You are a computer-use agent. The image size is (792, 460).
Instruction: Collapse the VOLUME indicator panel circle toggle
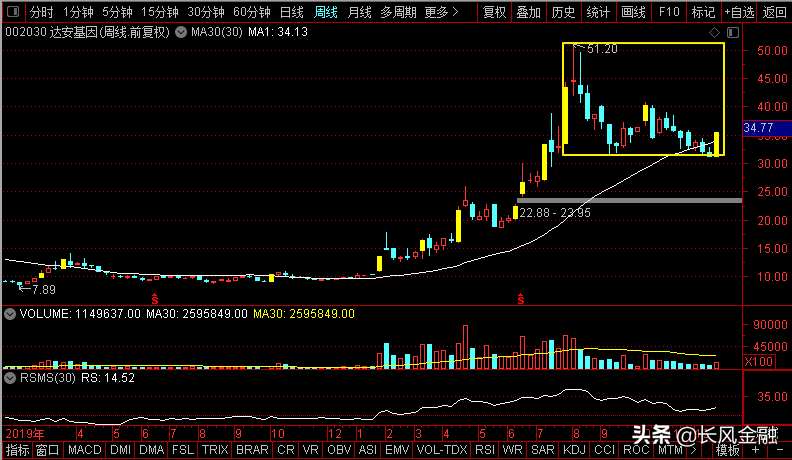[9, 313]
